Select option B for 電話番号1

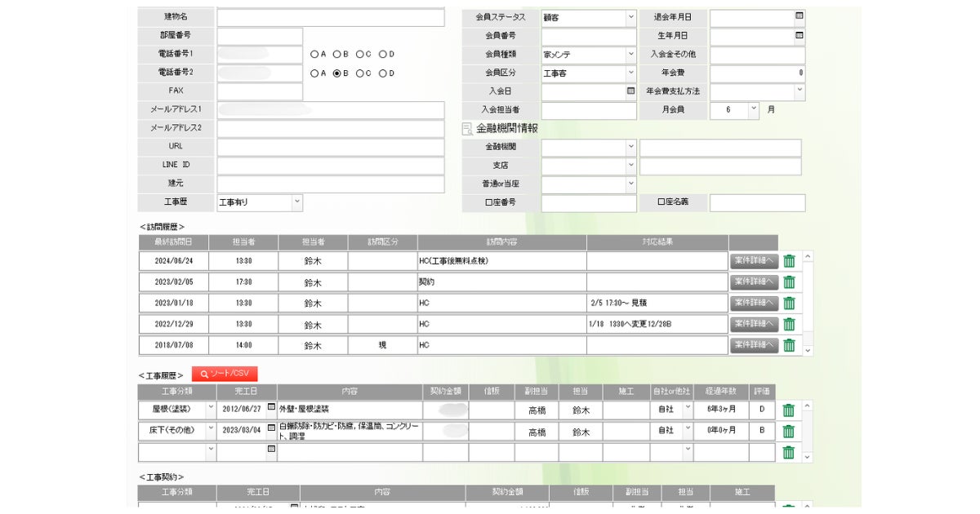coord(336,54)
